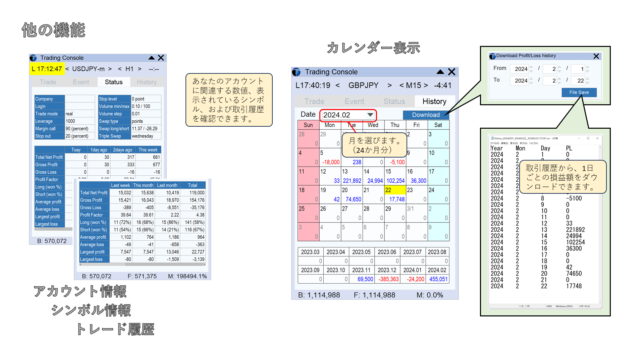Close the Download Profit/Loss history dialog
The image size is (644, 362).
[596, 56]
